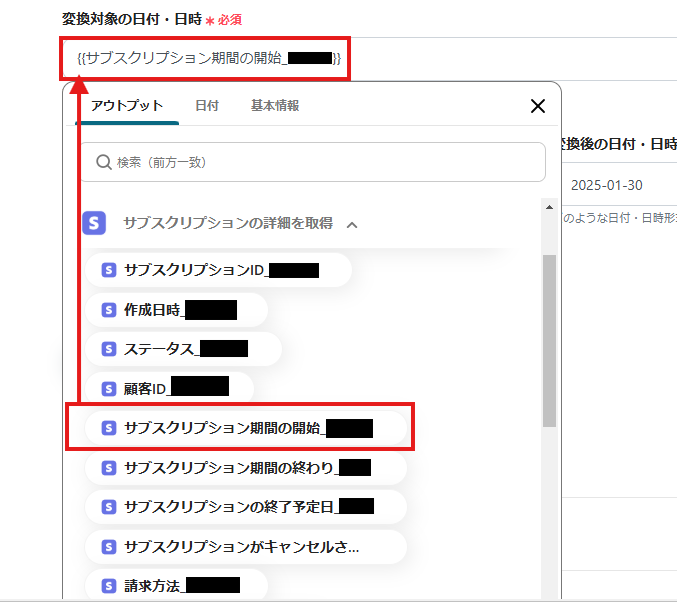The width and height of the screenshot is (677, 602).
Task: Select the サブスクリプション期間の開始 output item
Action: pos(246,428)
